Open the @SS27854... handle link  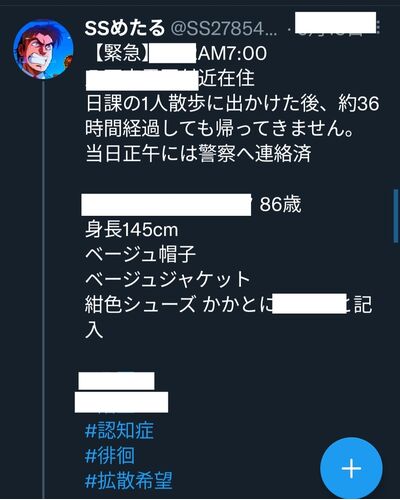click(x=224, y=29)
